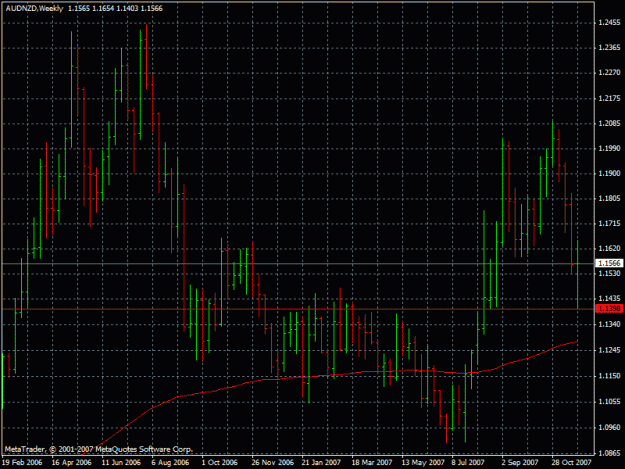The width and height of the screenshot is (625, 469).
Task: Click the 21 Jan 2007 date label
Action: [321, 463]
